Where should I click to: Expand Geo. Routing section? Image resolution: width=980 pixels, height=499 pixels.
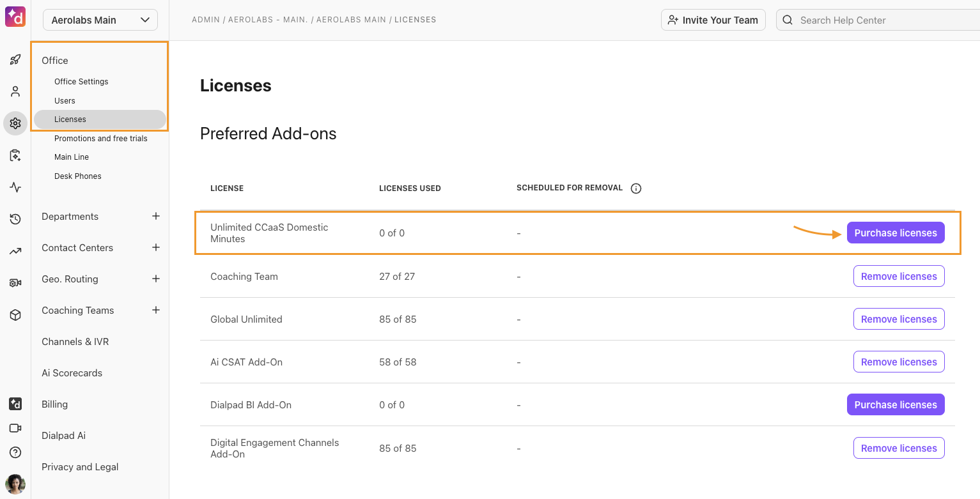click(x=70, y=279)
